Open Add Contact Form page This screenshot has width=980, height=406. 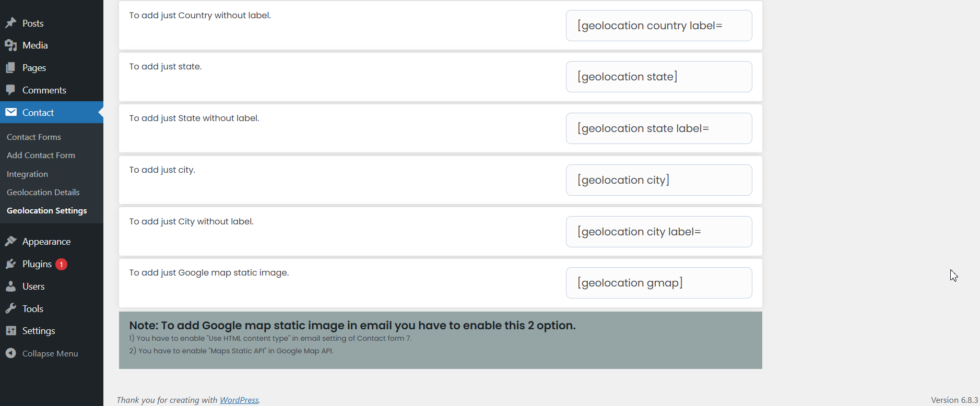pos(41,155)
